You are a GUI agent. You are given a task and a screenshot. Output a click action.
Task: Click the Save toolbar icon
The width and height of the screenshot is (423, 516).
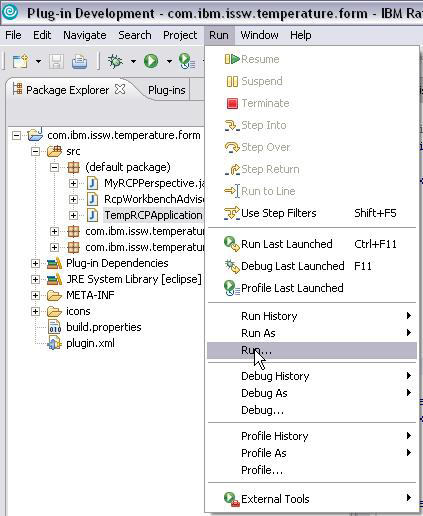tap(56, 61)
